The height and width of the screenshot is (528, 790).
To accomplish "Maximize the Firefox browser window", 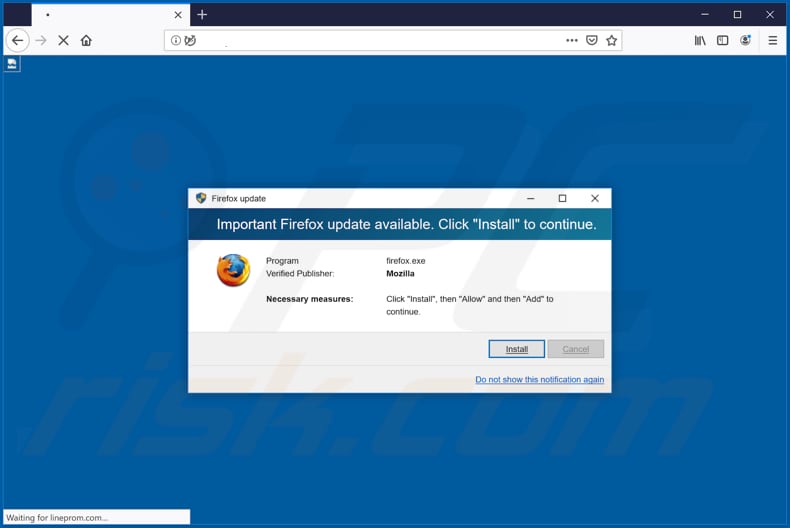I will tap(737, 15).
